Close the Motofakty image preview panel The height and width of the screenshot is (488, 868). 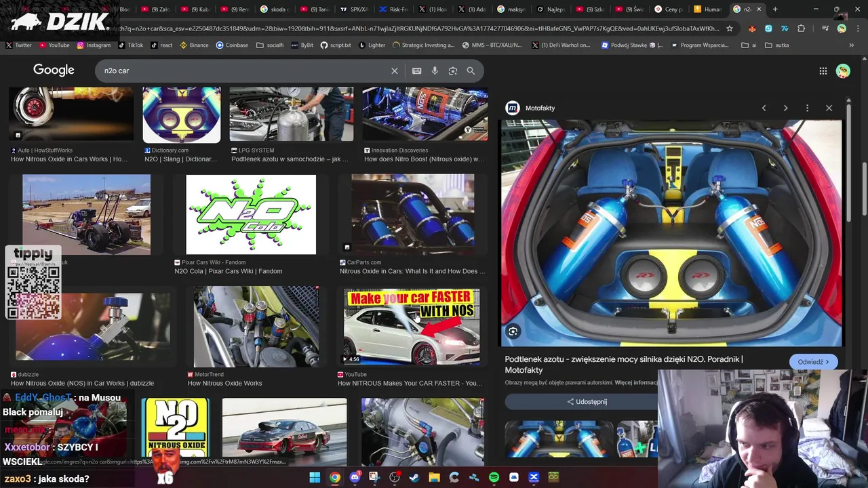829,108
